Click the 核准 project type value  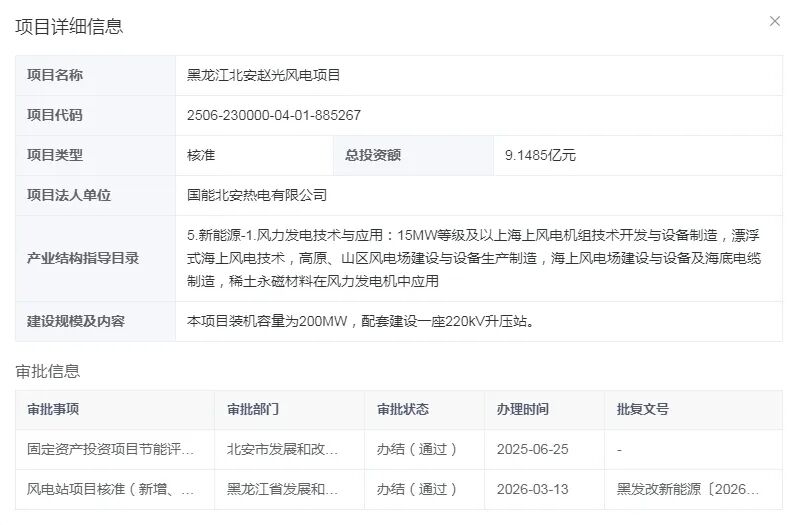click(x=201, y=155)
